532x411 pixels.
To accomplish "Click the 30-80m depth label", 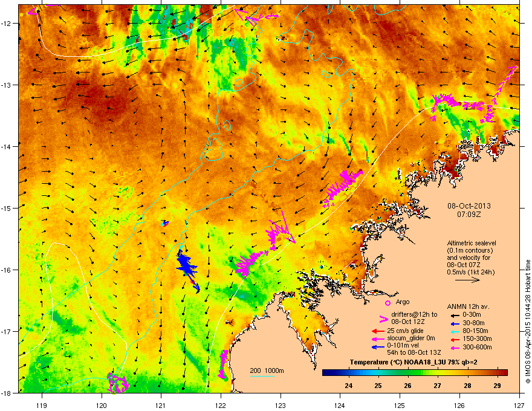I will pyautogui.click(x=473, y=323).
